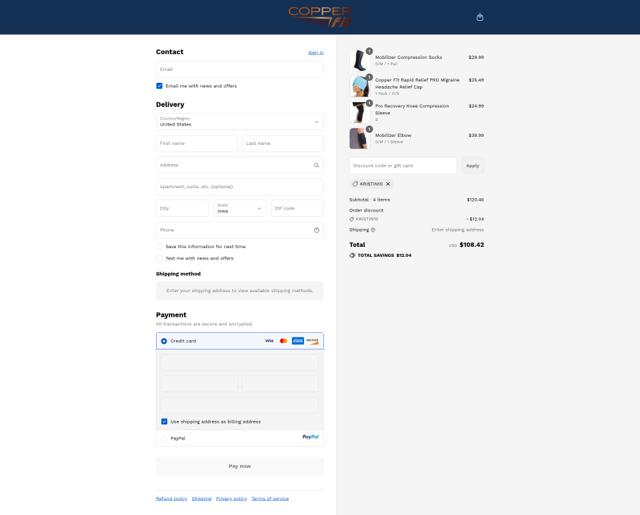Select the PayPal payment option

tap(164, 439)
